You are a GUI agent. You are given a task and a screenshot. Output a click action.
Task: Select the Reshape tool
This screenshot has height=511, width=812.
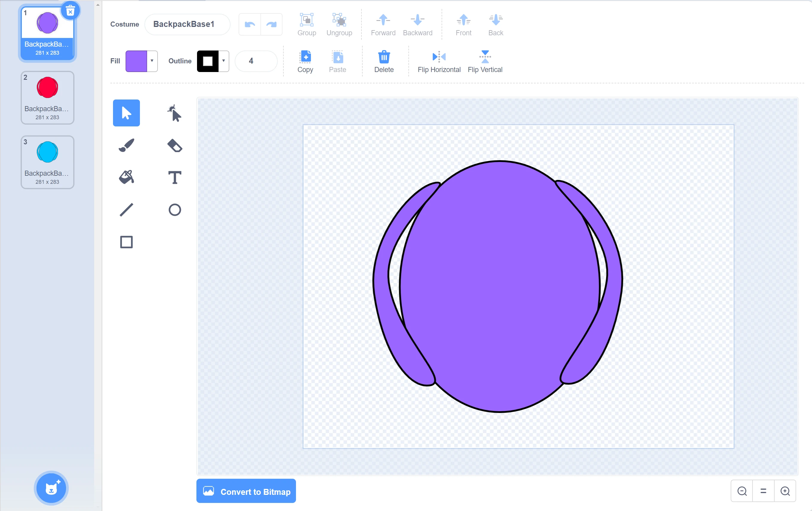174,113
